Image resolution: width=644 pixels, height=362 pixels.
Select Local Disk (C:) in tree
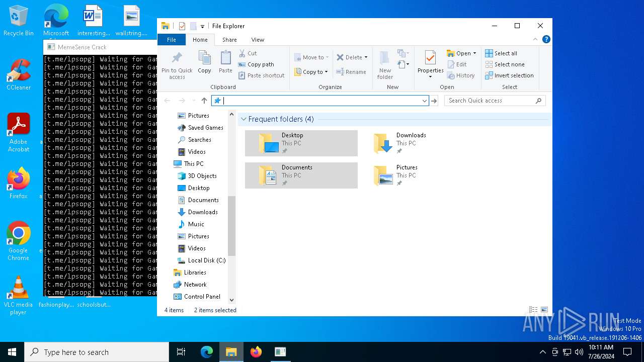pyautogui.click(x=201, y=260)
